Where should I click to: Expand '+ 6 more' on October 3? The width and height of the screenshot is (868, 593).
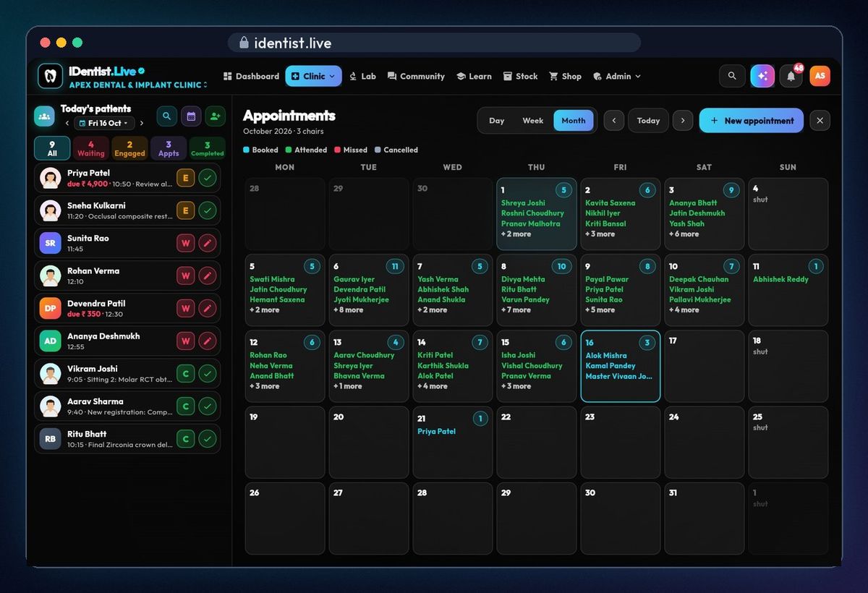click(684, 234)
